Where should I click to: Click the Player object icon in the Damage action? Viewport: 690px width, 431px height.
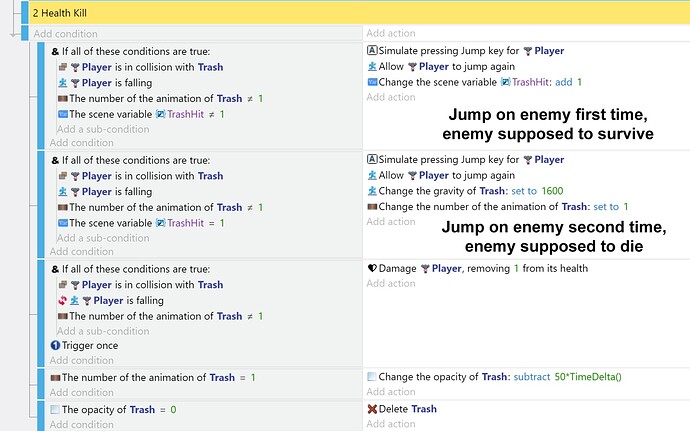[425, 269]
